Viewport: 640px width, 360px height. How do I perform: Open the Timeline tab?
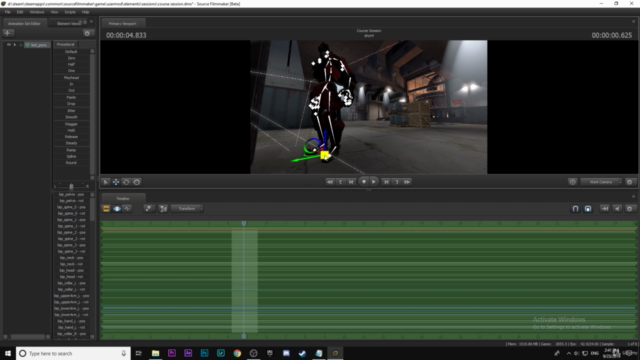[x=123, y=199]
